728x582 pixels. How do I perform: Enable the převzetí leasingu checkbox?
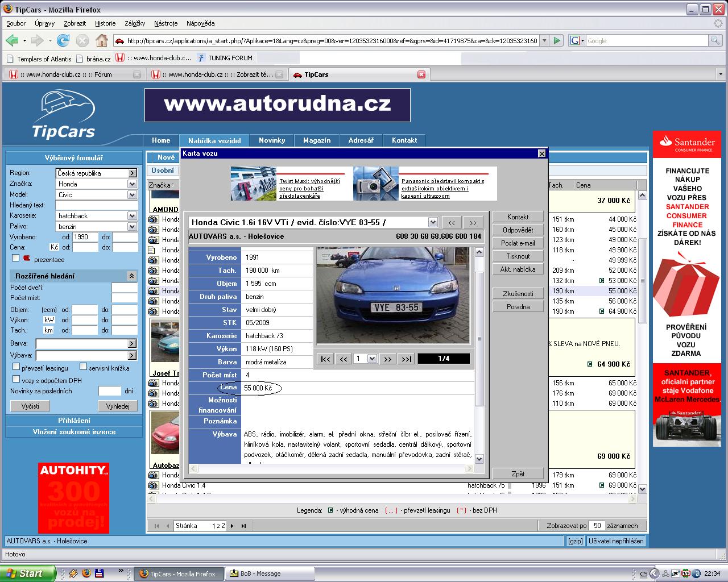coord(16,367)
